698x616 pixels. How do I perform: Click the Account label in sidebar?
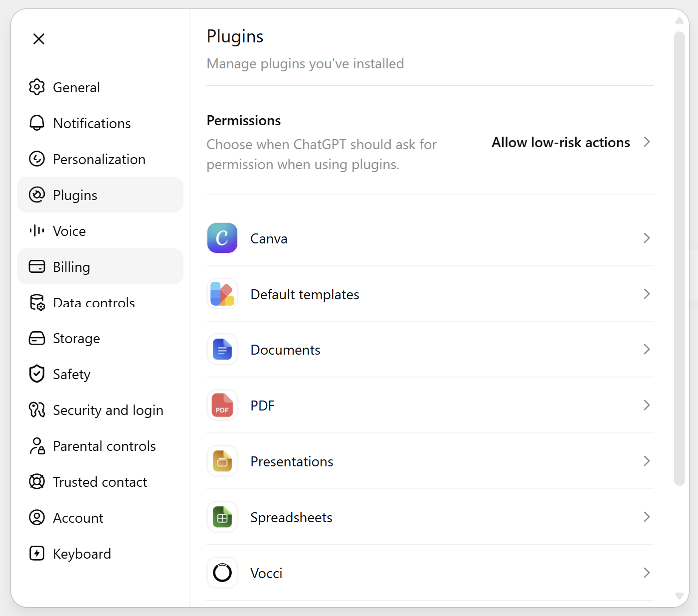pos(78,518)
